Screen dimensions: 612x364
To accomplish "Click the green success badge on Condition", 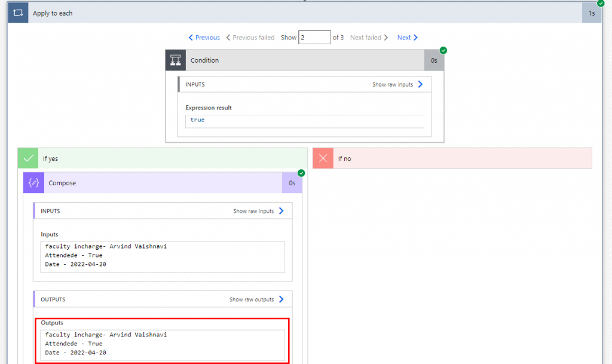I will pos(443,50).
